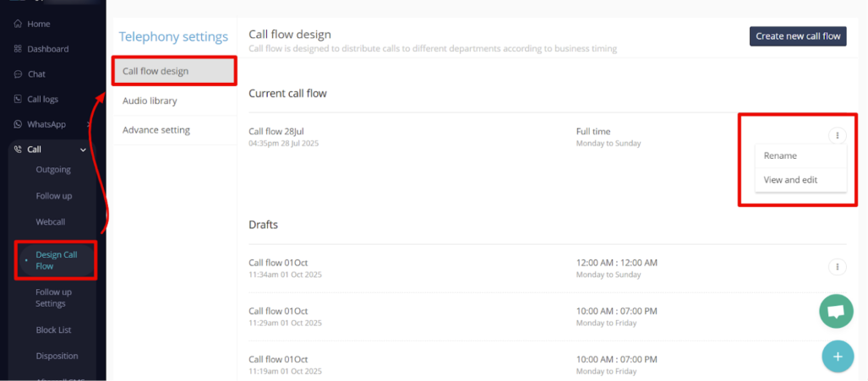Select Call flow design tab
868x381 pixels.
pos(174,71)
